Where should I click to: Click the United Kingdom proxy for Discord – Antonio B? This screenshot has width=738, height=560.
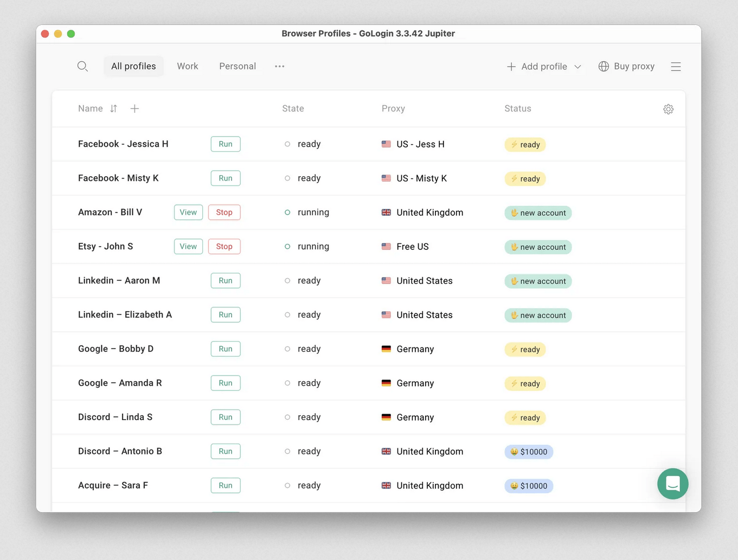429,452
